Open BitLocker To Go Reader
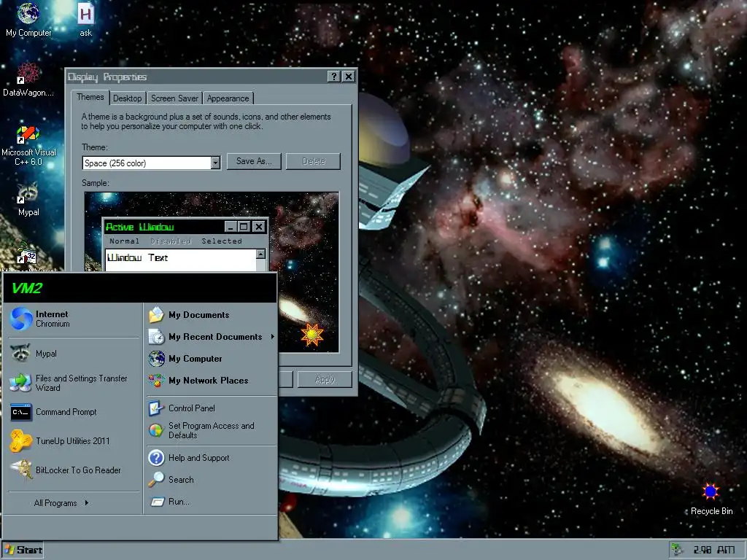The width and height of the screenshot is (747, 560). click(x=73, y=470)
